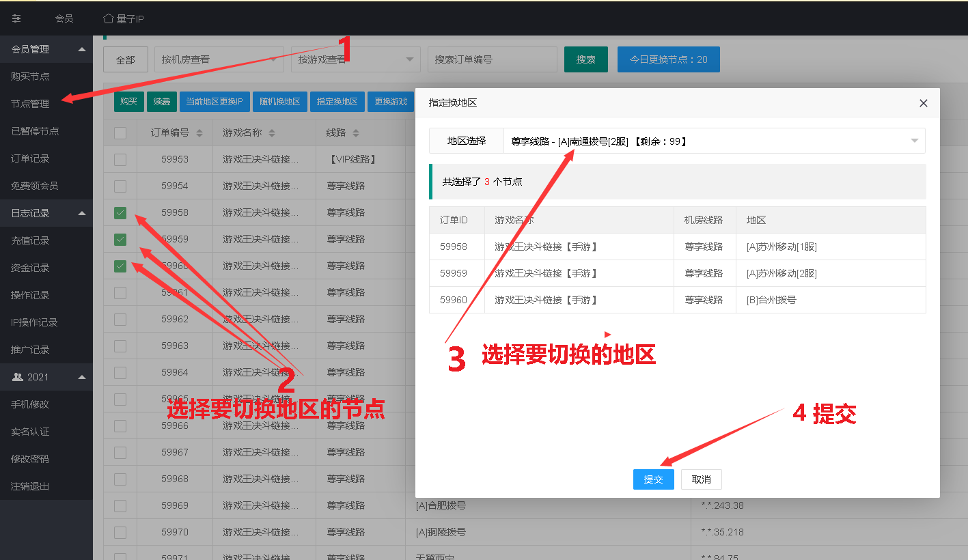Sort by 线路 column arrows
This screenshot has height=560, width=968.
pyautogui.click(x=356, y=133)
